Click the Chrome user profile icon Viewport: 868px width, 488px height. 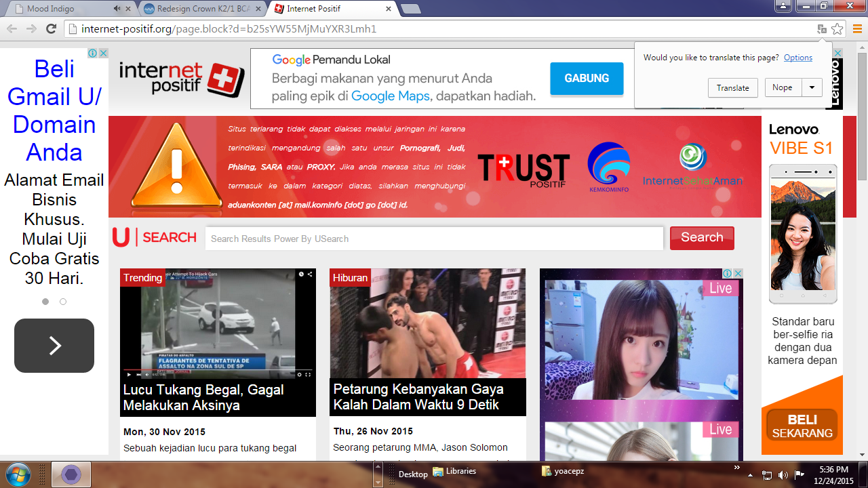783,5
